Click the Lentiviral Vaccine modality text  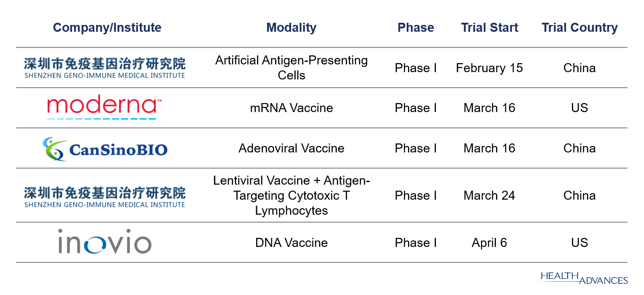point(291,195)
